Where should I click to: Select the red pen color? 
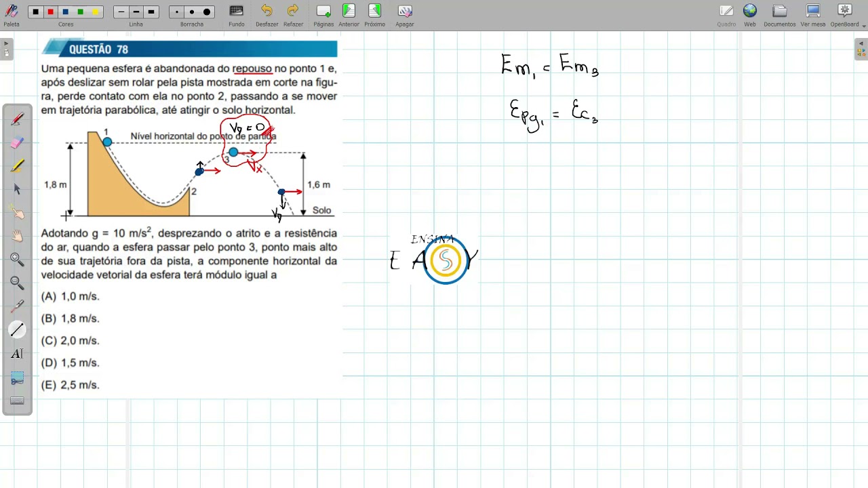tap(51, 12)
